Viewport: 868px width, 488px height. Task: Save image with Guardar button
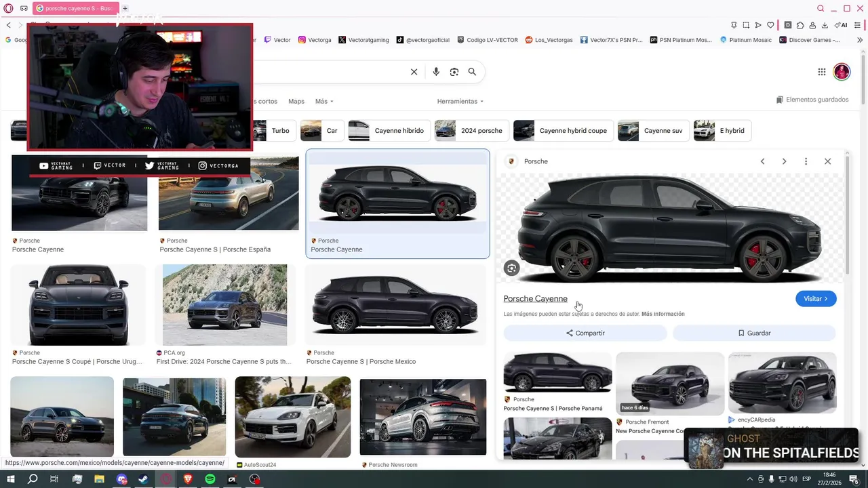tap(754, 333)
